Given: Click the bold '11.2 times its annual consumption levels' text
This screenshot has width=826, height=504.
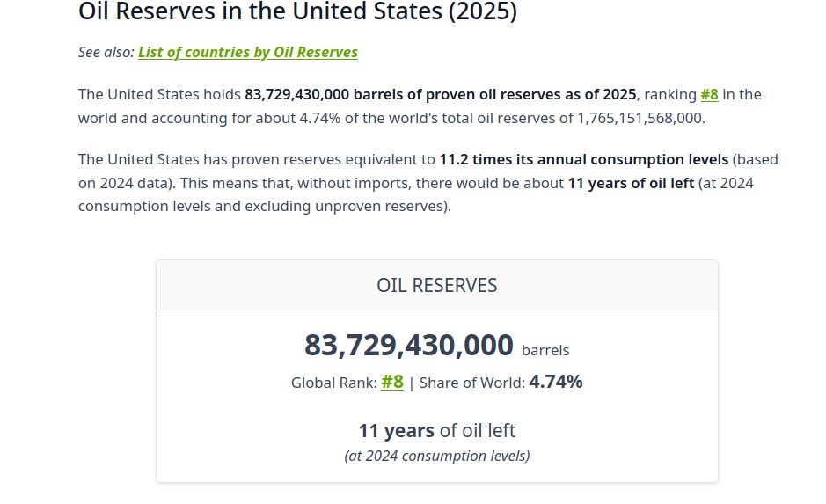Looking at the screenshot, I should point(584,159).
